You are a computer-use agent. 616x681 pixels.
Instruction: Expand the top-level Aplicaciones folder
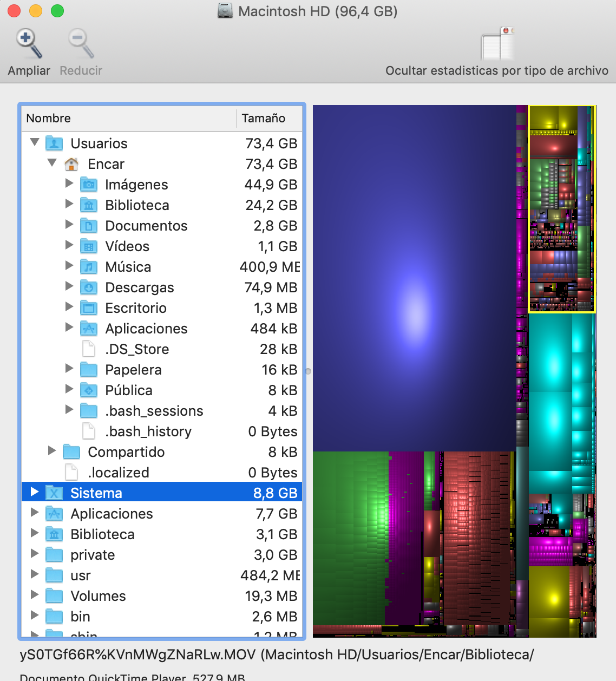click(x=35, y=513)
